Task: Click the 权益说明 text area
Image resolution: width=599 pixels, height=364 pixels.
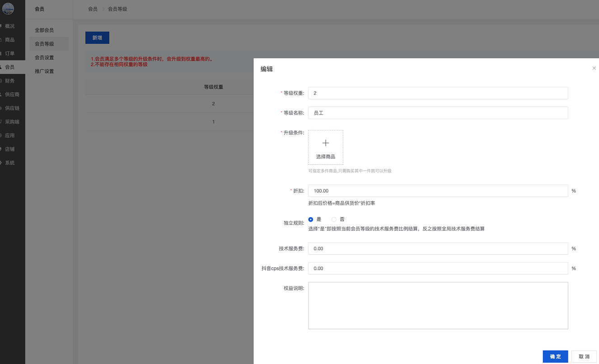Action: [437, 306]
